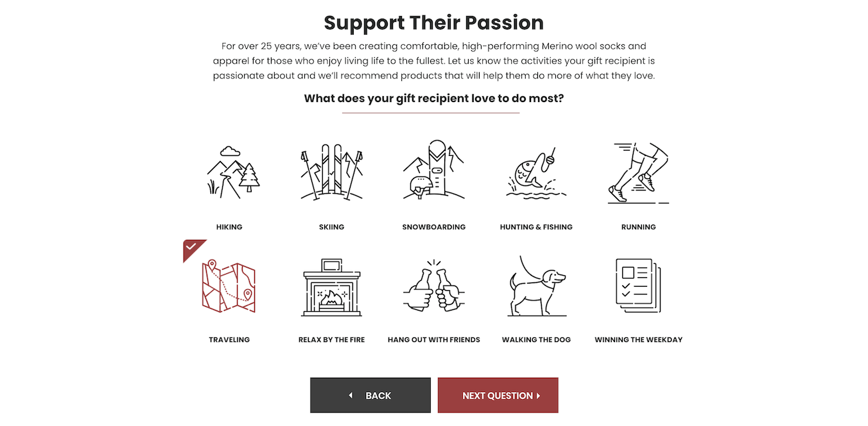Click the WALKING THE DOG text label
Screen dimensions: 868x426
pyautogui.click(x=536, y=340)
